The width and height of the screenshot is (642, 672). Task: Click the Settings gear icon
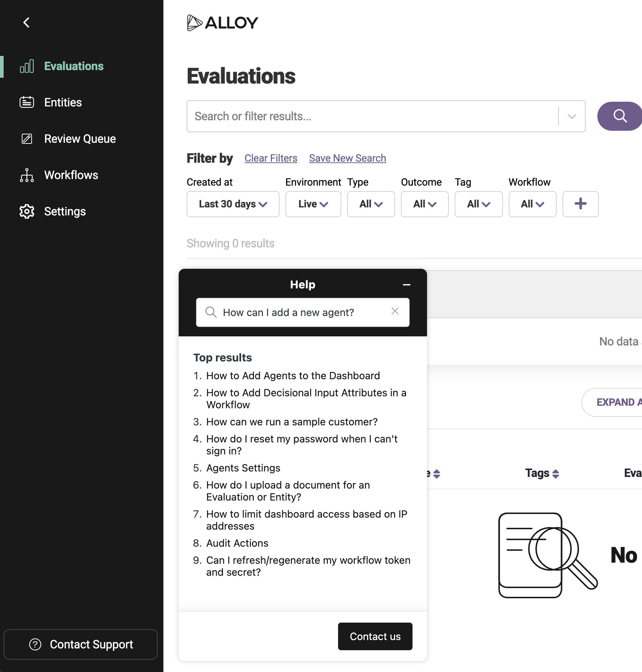pyautogui.click(x=27, y=211)
